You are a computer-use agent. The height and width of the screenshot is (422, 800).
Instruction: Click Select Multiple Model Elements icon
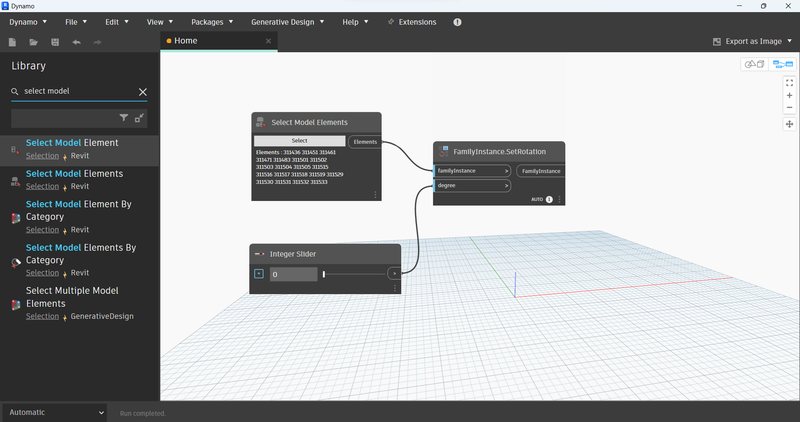point(16,305)
